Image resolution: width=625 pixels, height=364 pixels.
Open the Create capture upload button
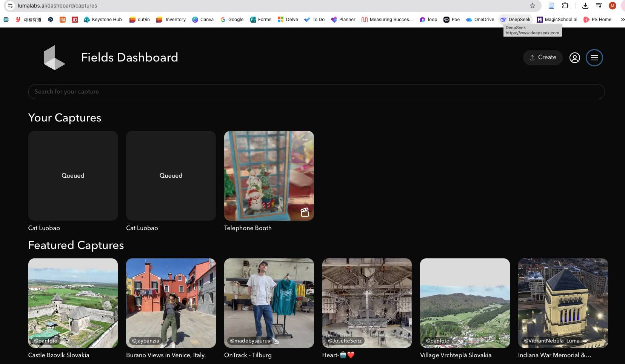tap(543, 57)
